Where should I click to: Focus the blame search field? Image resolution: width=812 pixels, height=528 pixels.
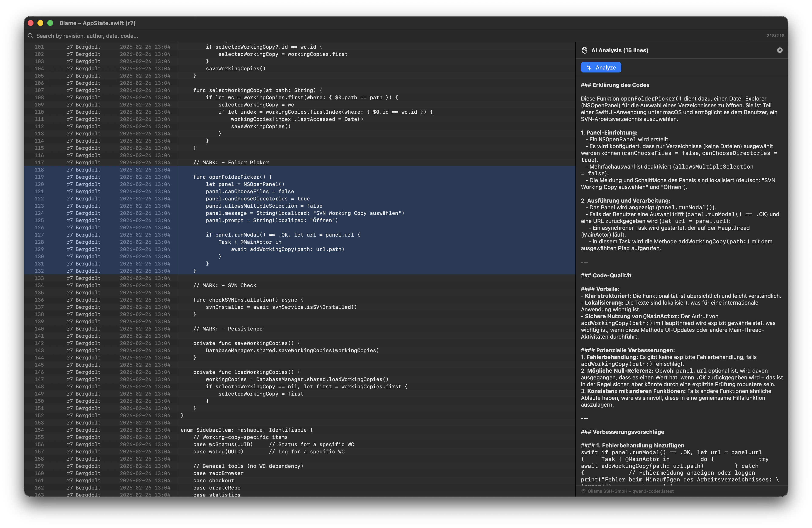[205, 36]
